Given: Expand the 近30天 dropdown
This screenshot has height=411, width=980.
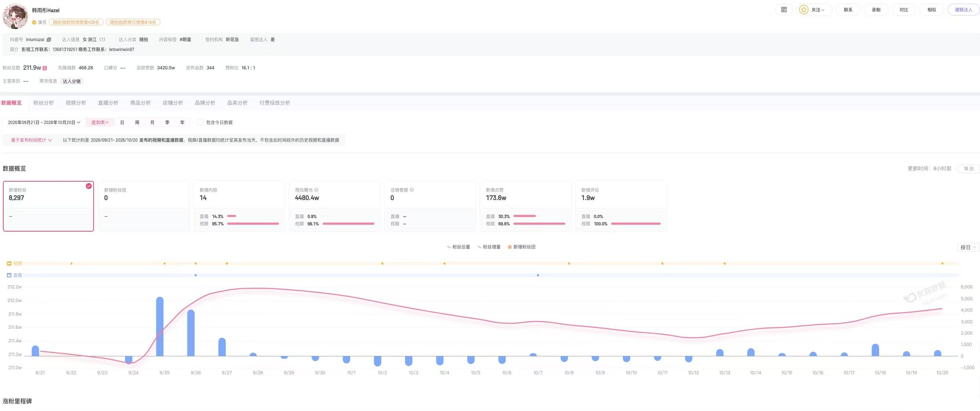Looking at the screenshot, I should (x=100, y=123).
